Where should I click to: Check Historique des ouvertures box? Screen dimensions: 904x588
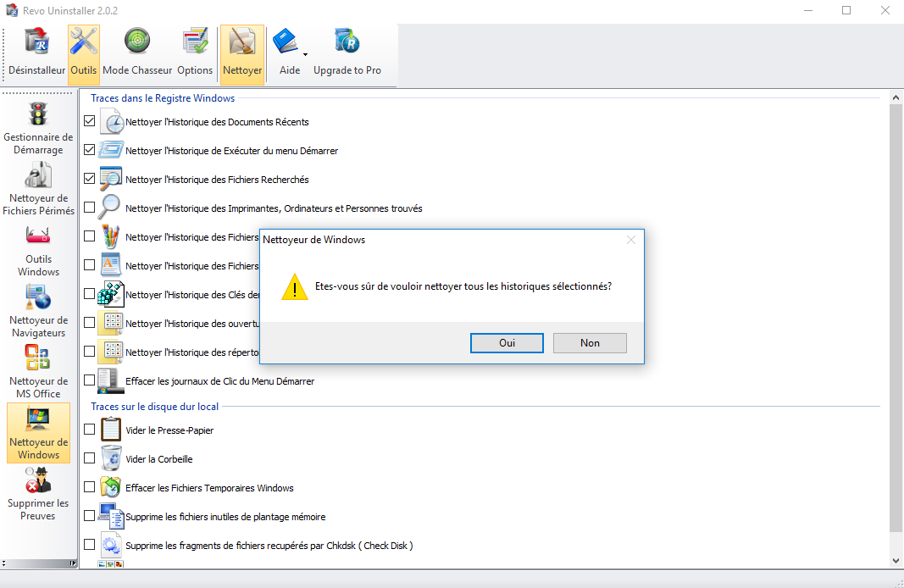pyautogui.click(x=89, y=323)
